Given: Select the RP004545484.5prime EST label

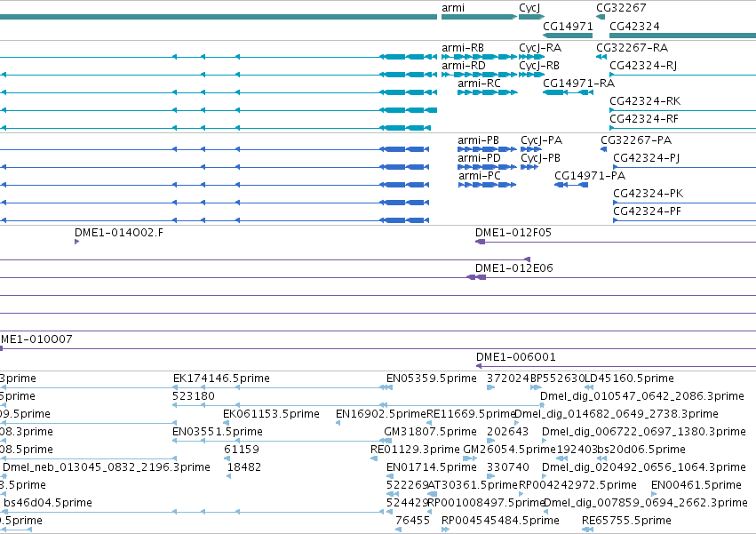Looking at the screenshot, I should pyautogui.click(x=500, y=521).
